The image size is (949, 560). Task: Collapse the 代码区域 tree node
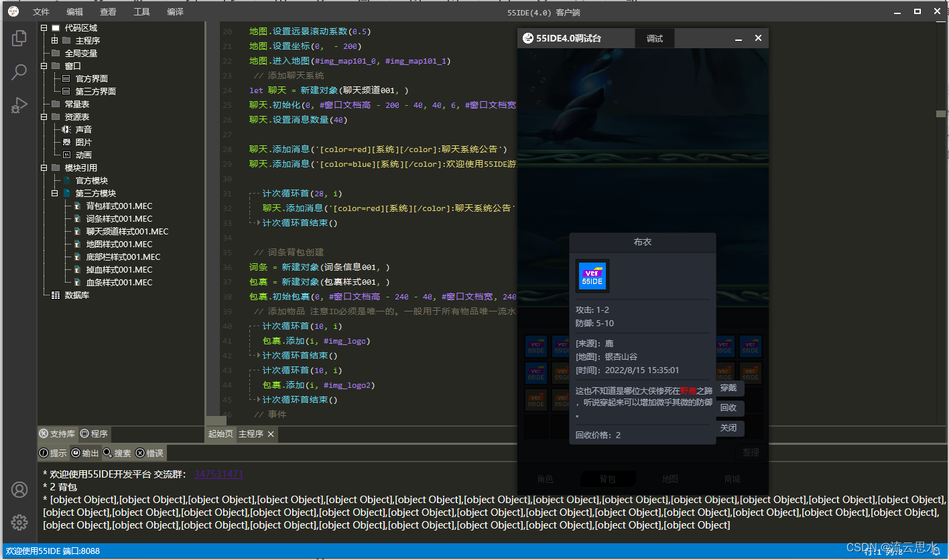(44, 28)
